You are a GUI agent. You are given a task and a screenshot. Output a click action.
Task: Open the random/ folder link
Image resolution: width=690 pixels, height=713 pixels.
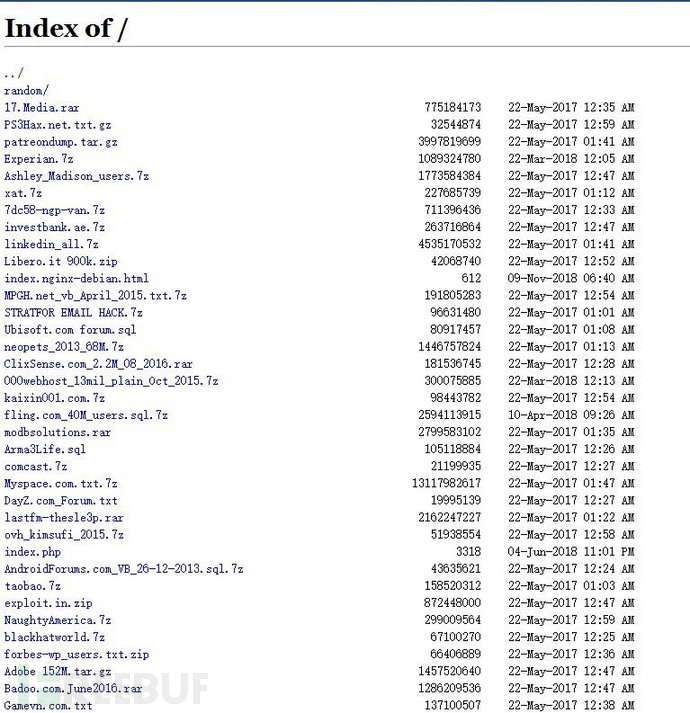click(x=26, y=90)
